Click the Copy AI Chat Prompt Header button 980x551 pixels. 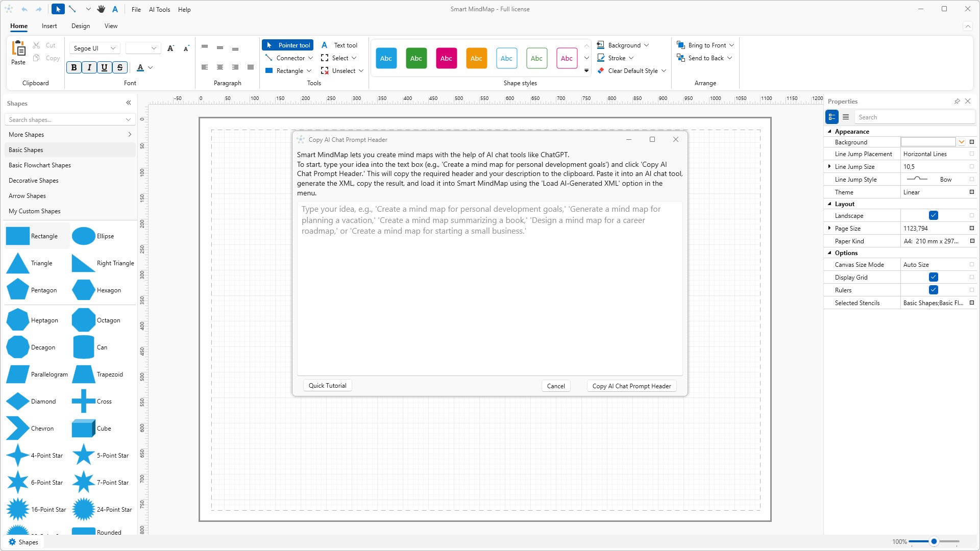[631, 386]
